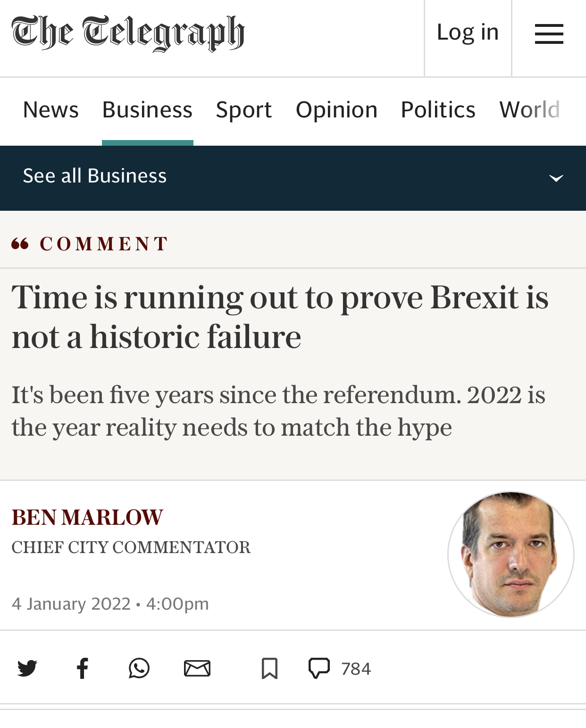Screen dimensions: 586x728
Task: Switch to the Opinion tab
Action: (336, 110)
